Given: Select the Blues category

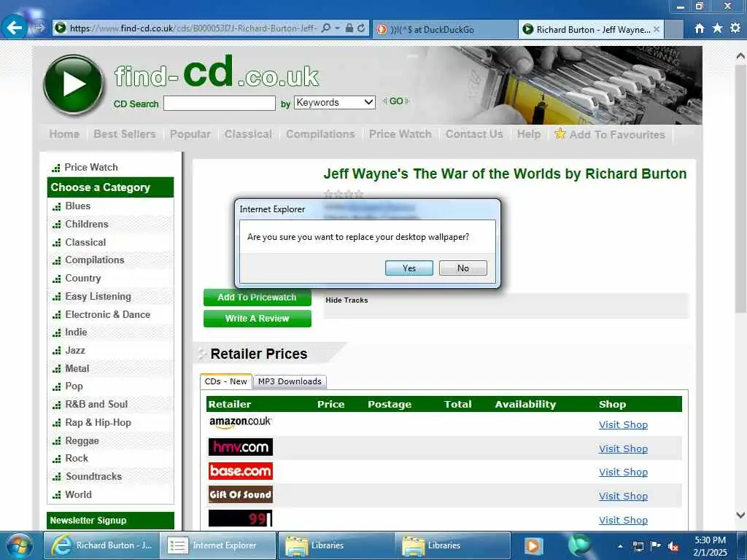Looking at the screenshot, I should (77, 206).
